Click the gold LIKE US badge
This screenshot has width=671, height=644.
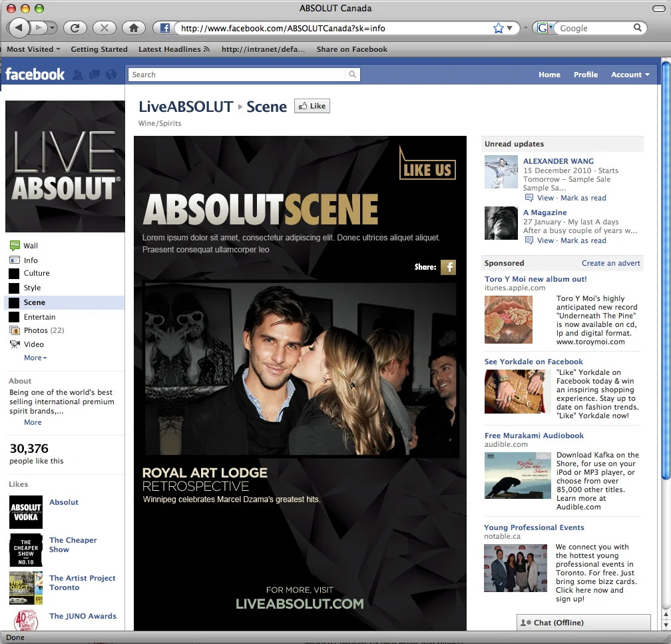pos(427,163)
